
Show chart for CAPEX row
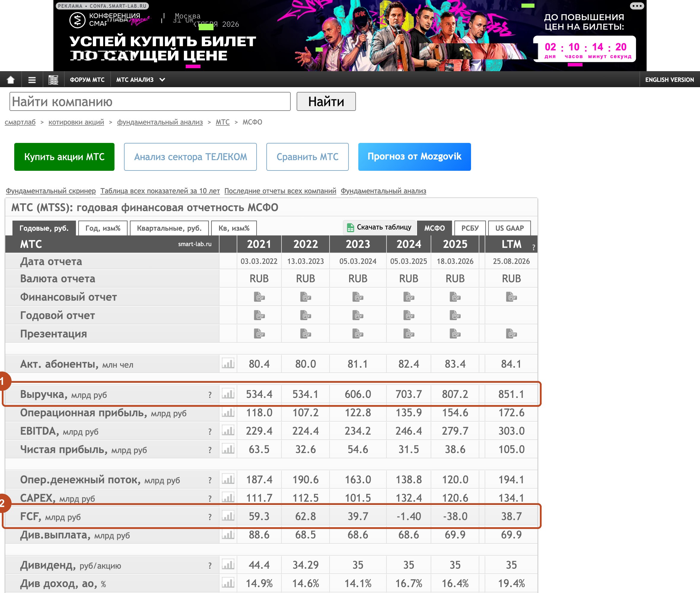tap(228, 498)
